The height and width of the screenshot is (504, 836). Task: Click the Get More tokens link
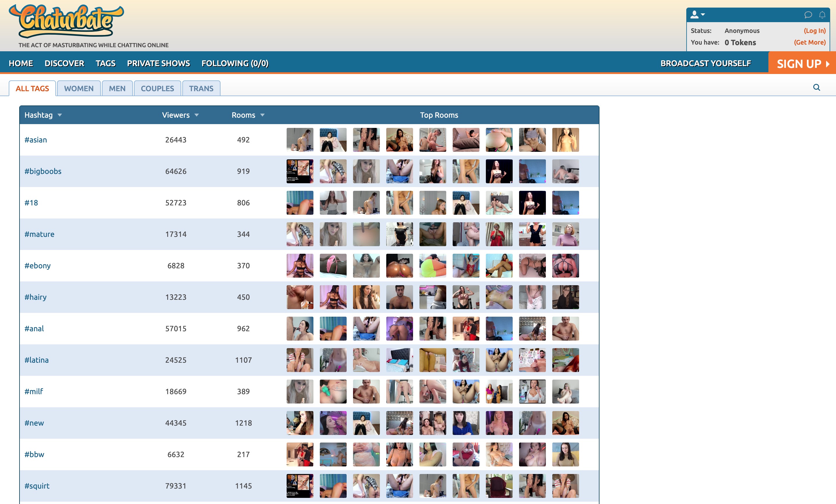tap(809, 43)
